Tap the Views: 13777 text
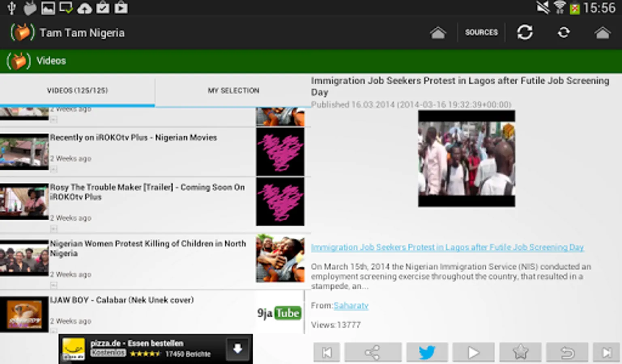The width and height of the screenshot is (622, 364). [x=336, y=325]
